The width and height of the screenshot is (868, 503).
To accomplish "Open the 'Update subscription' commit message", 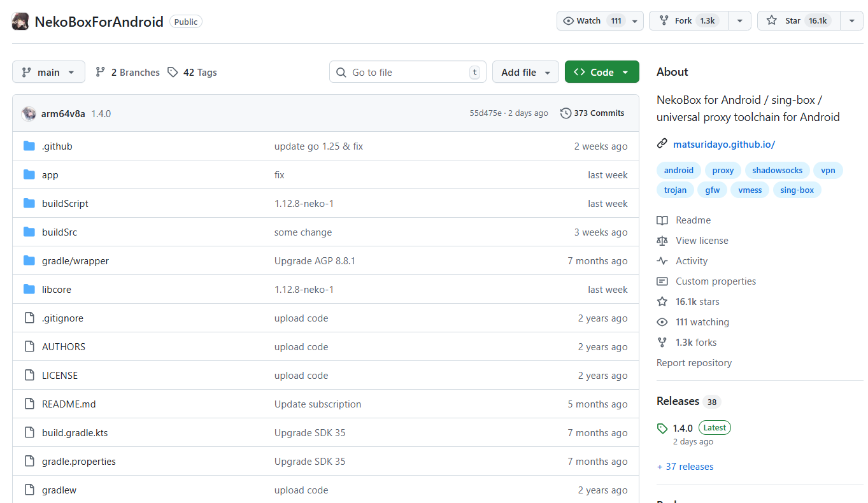I will tap(318, 404).
